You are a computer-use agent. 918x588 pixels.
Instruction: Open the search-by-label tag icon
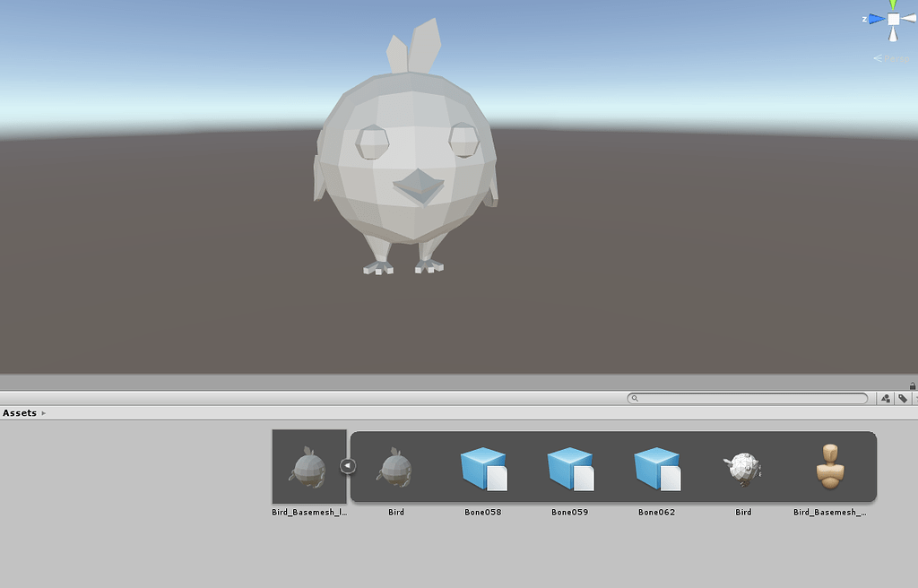(903, 398)
